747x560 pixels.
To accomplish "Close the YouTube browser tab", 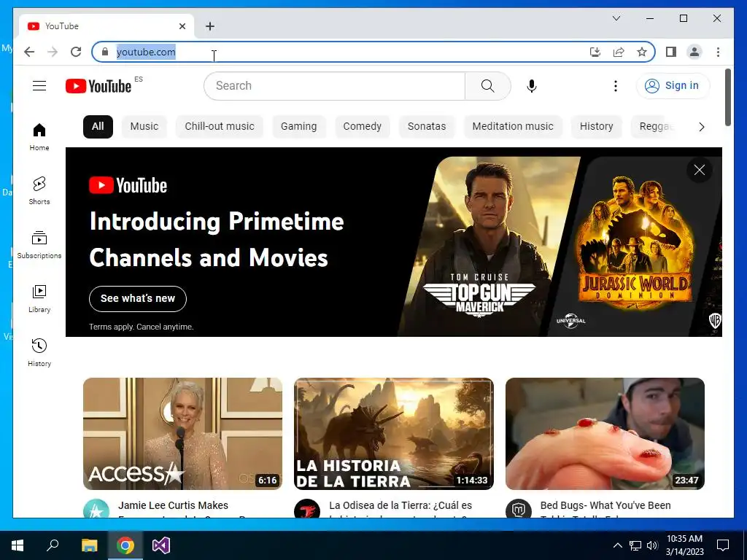I will pos(182,26).
